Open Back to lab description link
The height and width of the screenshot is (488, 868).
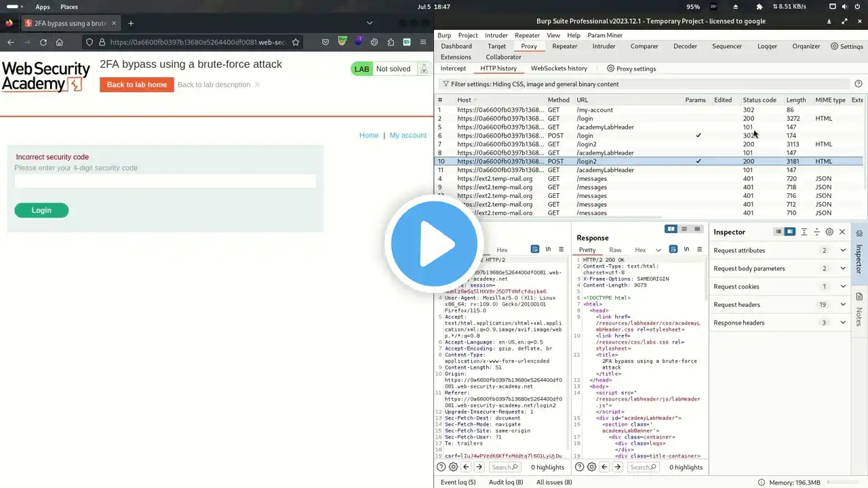tap(218, 85)
